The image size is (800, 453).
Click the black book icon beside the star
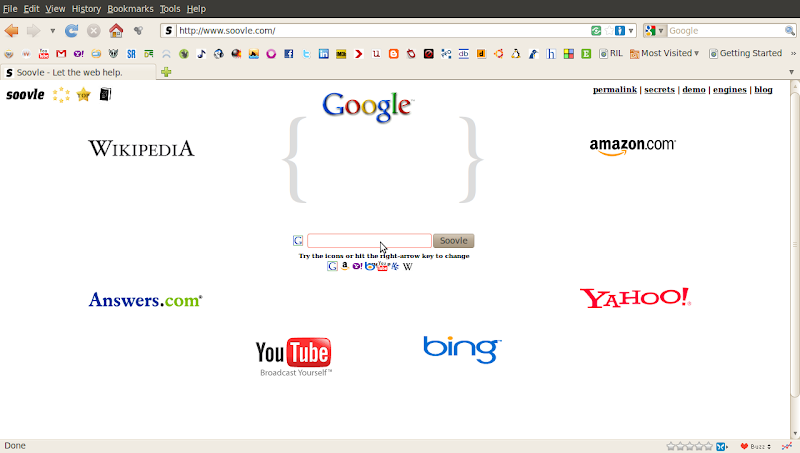[x=105, y=94]
